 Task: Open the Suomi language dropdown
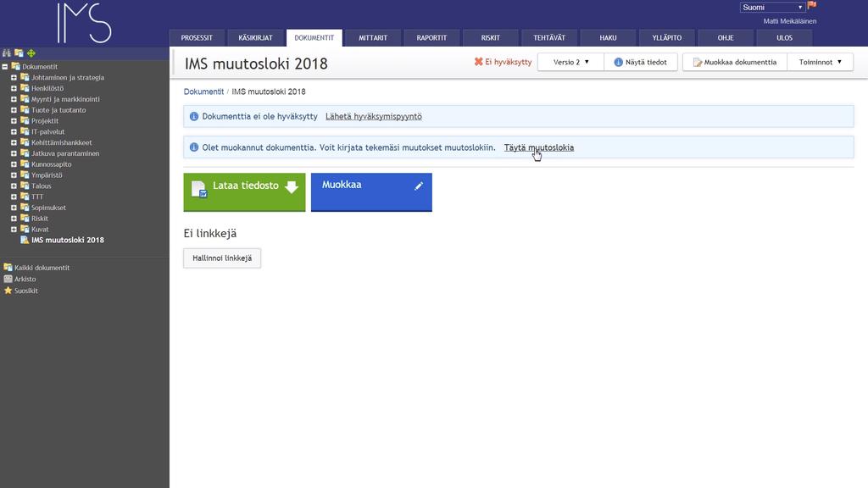[772, 7]
